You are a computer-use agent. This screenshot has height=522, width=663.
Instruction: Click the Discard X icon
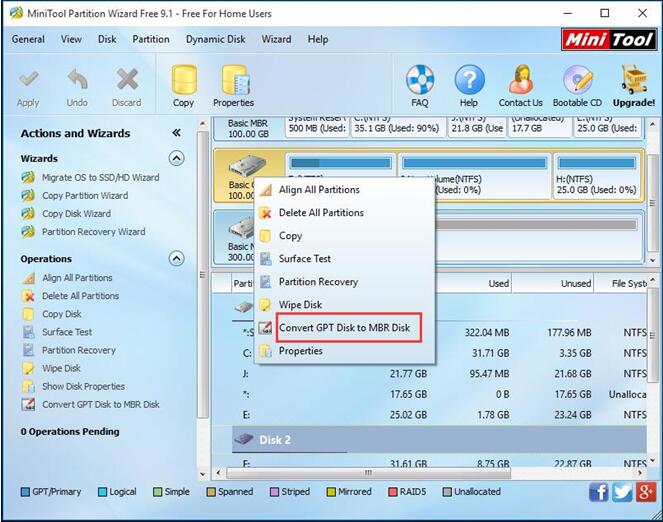point(127,79)
